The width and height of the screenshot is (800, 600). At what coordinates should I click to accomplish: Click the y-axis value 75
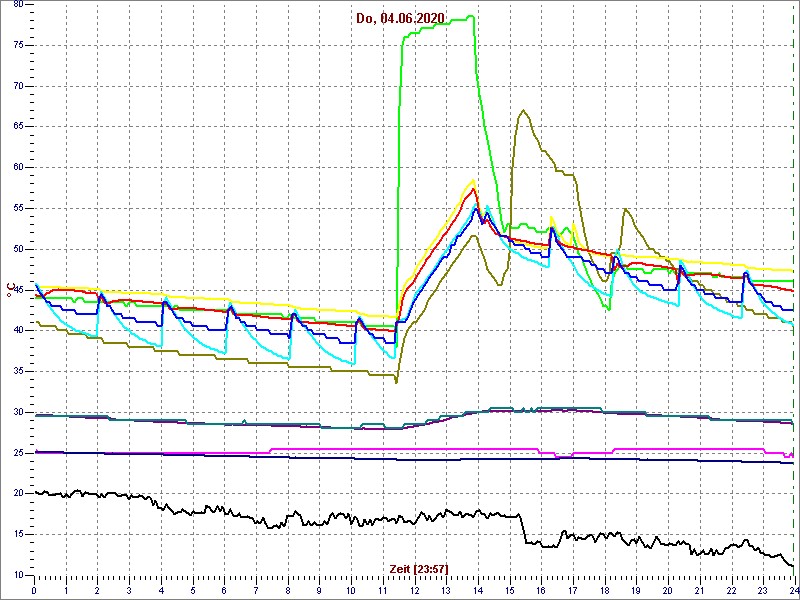[x=18, y=45]
